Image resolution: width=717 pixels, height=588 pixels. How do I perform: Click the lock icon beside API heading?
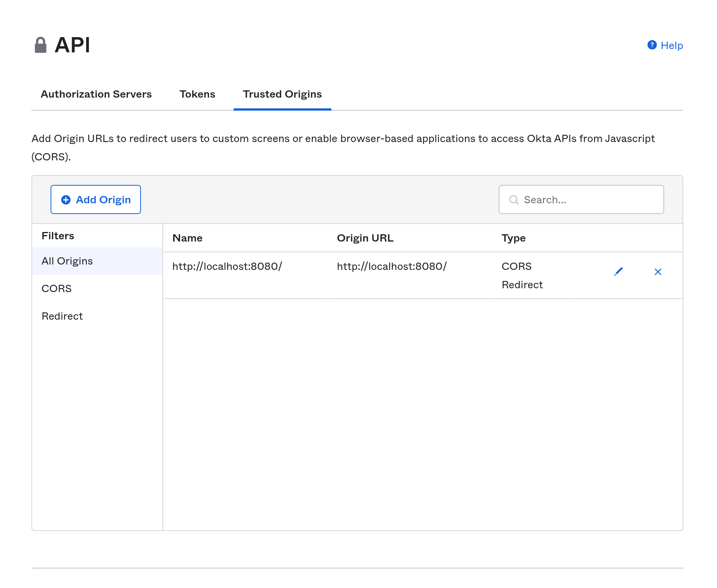click(x=41, y=45)
